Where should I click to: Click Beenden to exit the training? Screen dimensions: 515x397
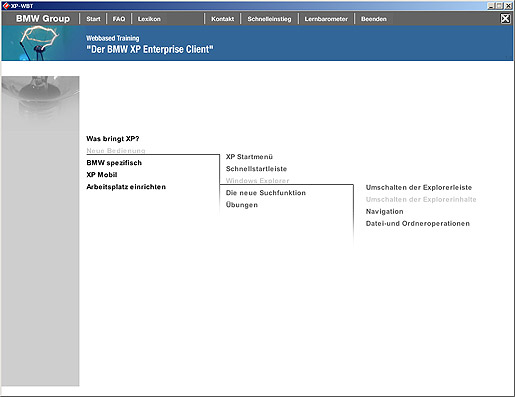point(374,19)
